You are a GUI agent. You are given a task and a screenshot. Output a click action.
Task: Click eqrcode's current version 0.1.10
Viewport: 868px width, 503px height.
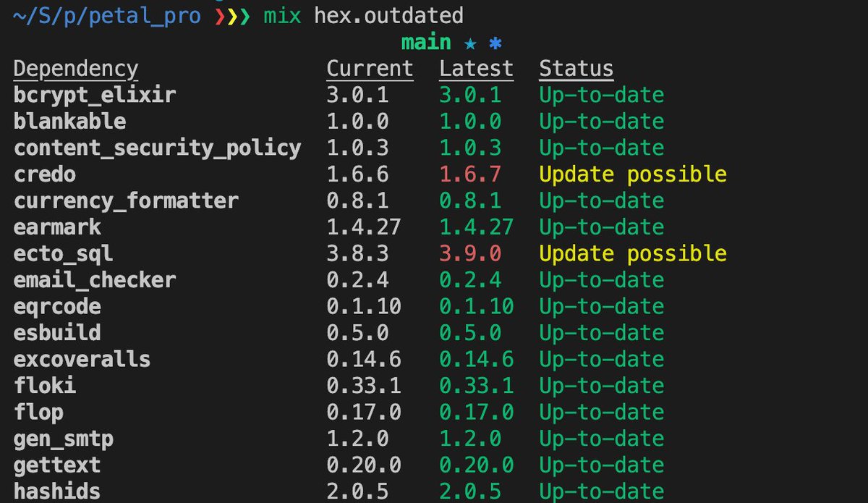[x=364, y=307]
